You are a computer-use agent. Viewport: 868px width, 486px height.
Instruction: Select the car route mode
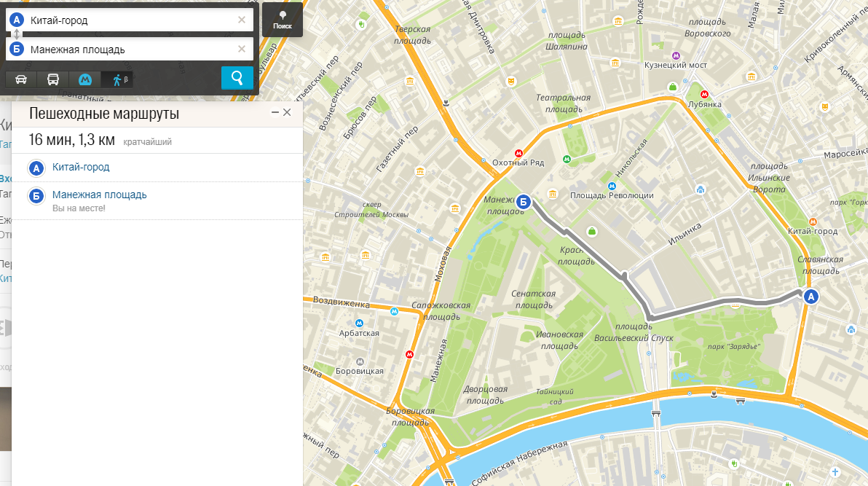pos(21,79)
